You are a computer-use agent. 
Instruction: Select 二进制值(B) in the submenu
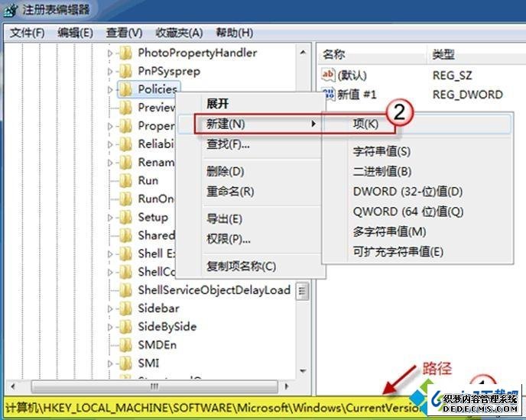coord(417,172)
